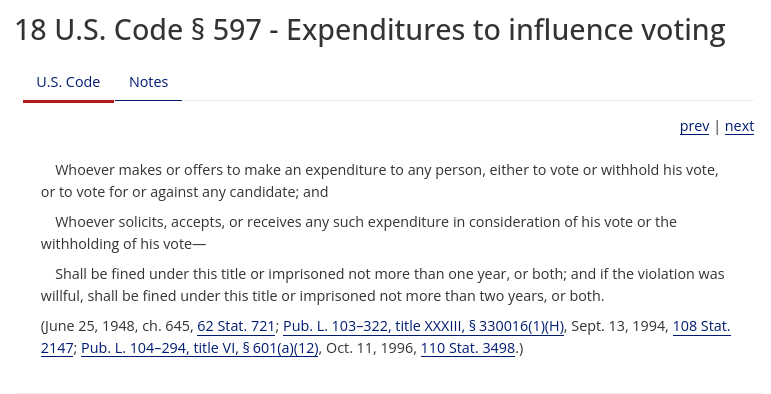
Task: Open the next section link
Action: coord(739,126)
